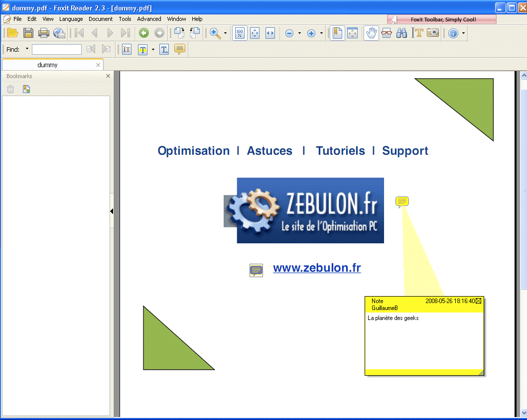Click the note text 'La planète des geeks'
The height and width of the screenshot is (420, 527).
pyautogui.click(x=393, y=318)
